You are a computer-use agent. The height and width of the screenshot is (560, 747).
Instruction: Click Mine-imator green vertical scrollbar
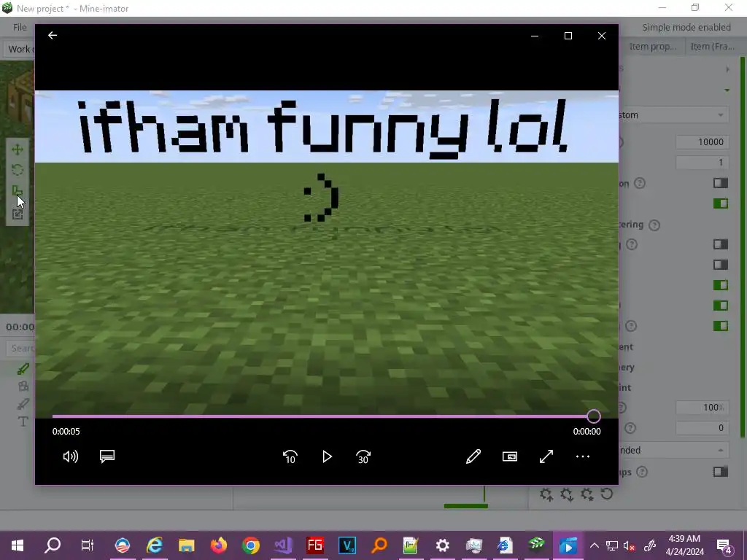point(742,248)
